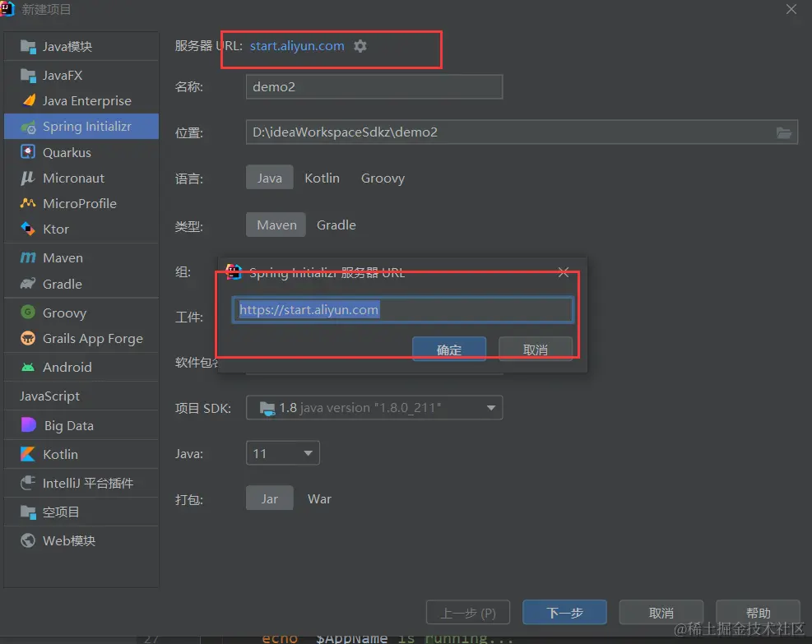The image size is (812, 644).
Task: Click the Ktor diamond icon
Action: point(27,229)
